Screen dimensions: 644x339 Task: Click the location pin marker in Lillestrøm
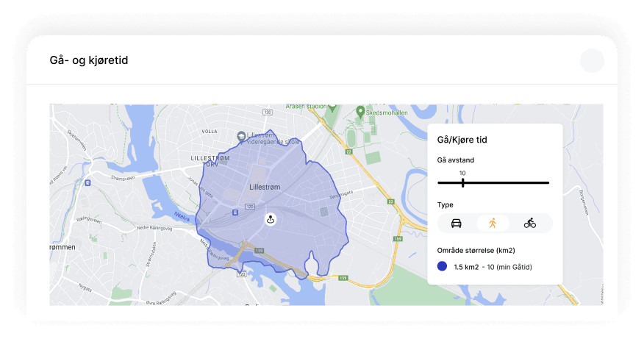(x=271, y=219)
